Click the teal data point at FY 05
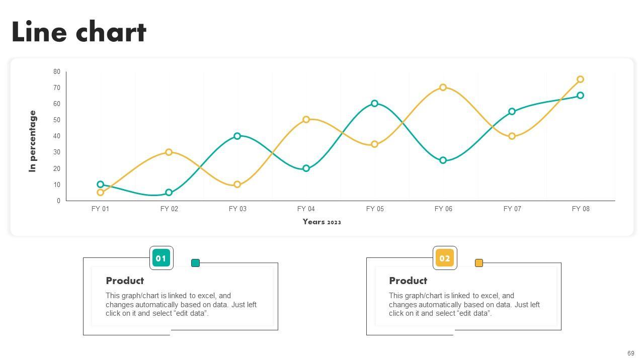Screen dimensions: 644x362 [x=375, y=104]
